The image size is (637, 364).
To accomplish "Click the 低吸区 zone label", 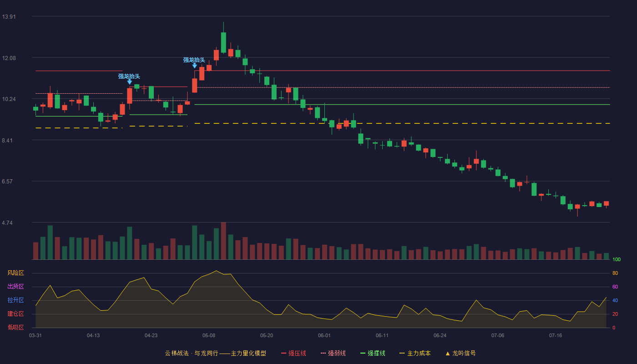I will click(x=16, y=327).
